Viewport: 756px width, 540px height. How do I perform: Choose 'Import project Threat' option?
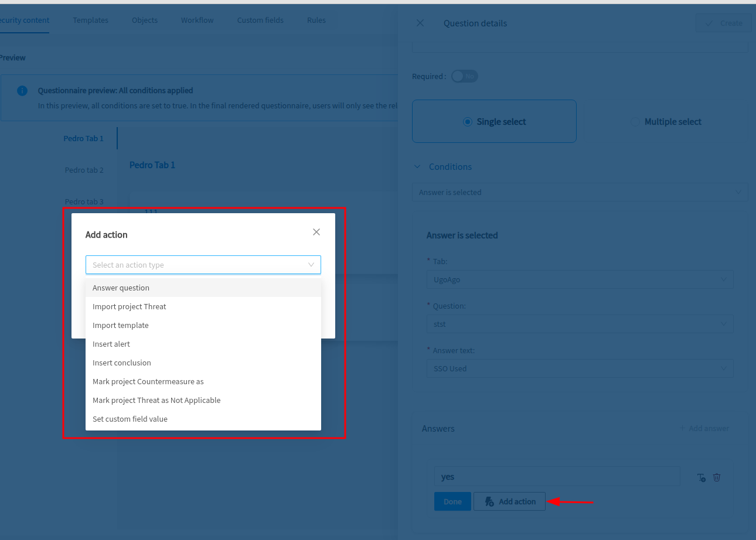point(203,306)
